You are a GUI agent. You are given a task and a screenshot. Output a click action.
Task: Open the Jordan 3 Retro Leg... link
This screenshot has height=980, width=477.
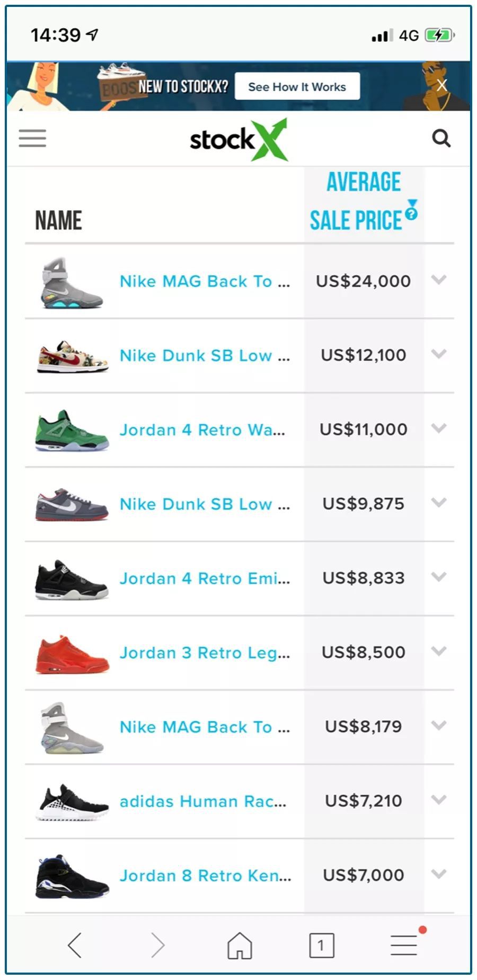[x=205, y=652]
